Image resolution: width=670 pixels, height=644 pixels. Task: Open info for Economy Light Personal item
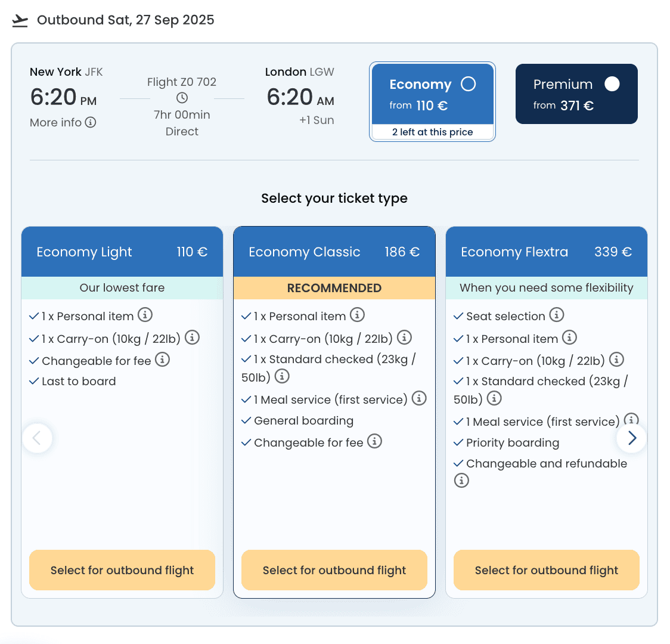[x=145, y=314]
